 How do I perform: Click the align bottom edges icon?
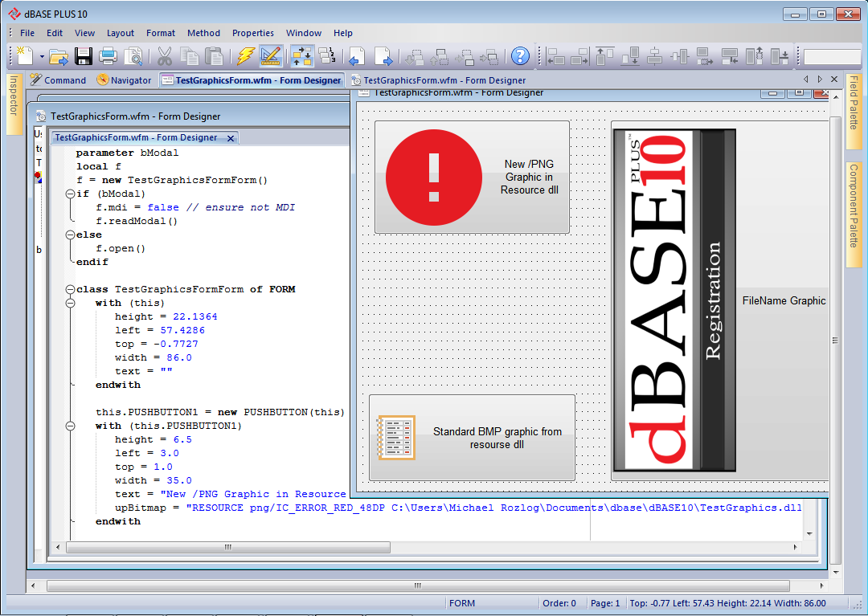(x=631, y=56)
